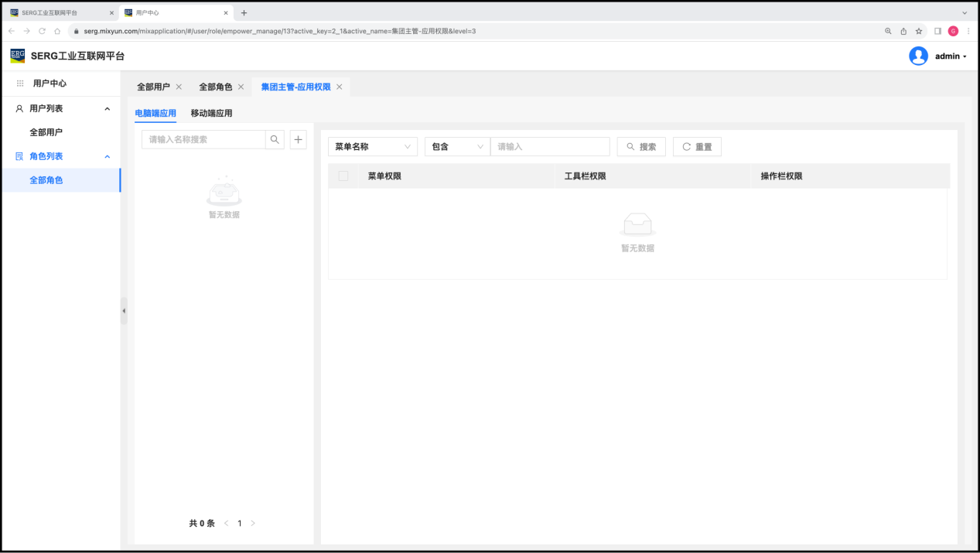The height and width of the screenshot is (553, 980).
Task: Select 全部用户 in the sidebar
Action: click(46, 133)
